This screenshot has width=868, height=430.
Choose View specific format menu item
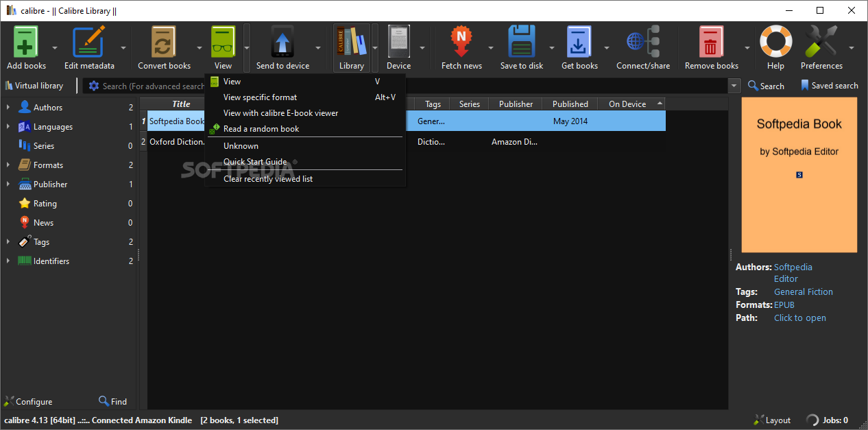coord(306,97)
